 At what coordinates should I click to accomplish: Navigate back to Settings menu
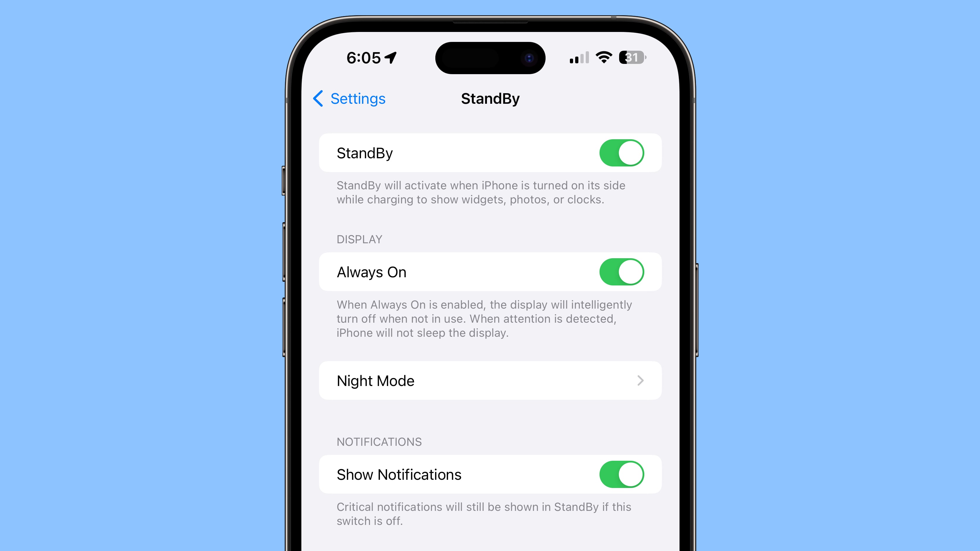click(349, 98)
